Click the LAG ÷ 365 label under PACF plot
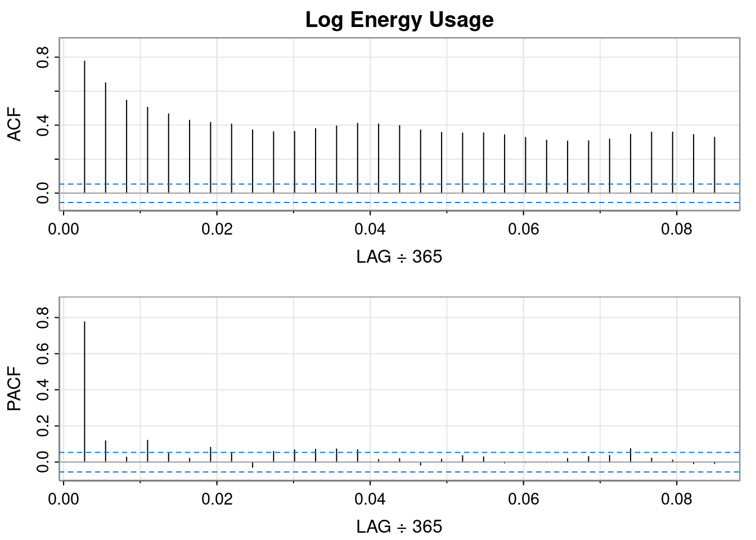756x540 pixels. pyautogui.click(x=399, y=527)
